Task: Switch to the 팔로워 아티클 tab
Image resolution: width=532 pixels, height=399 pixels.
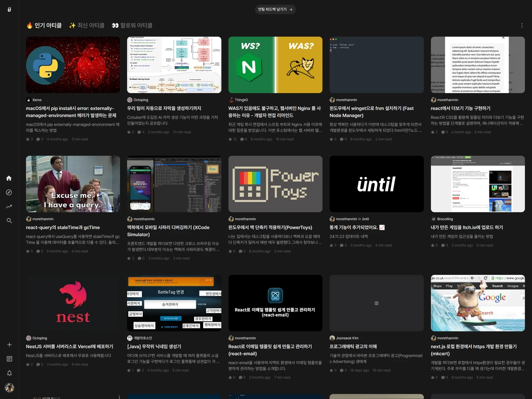Action: coord(132,26)
